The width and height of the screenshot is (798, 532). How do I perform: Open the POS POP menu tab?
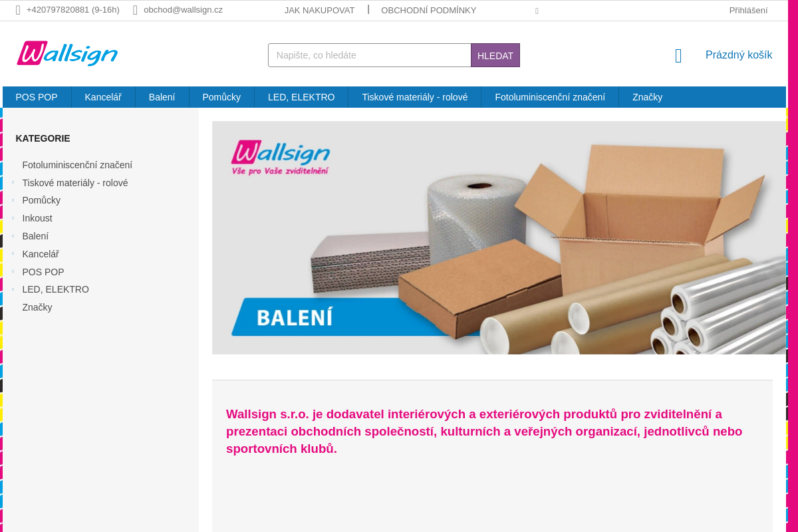37,97
